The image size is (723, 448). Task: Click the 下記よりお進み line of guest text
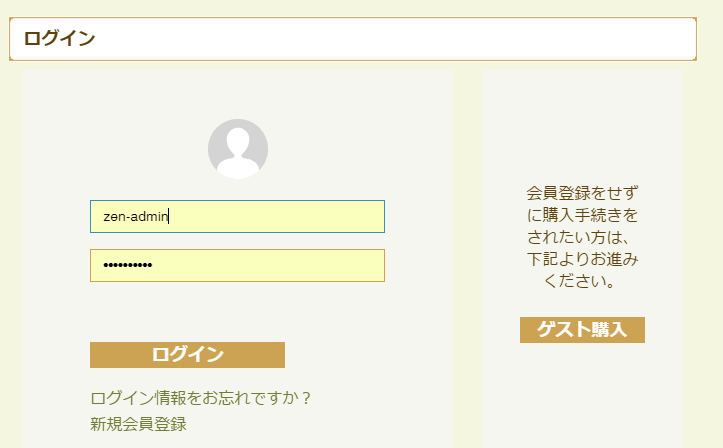point(582,259)
